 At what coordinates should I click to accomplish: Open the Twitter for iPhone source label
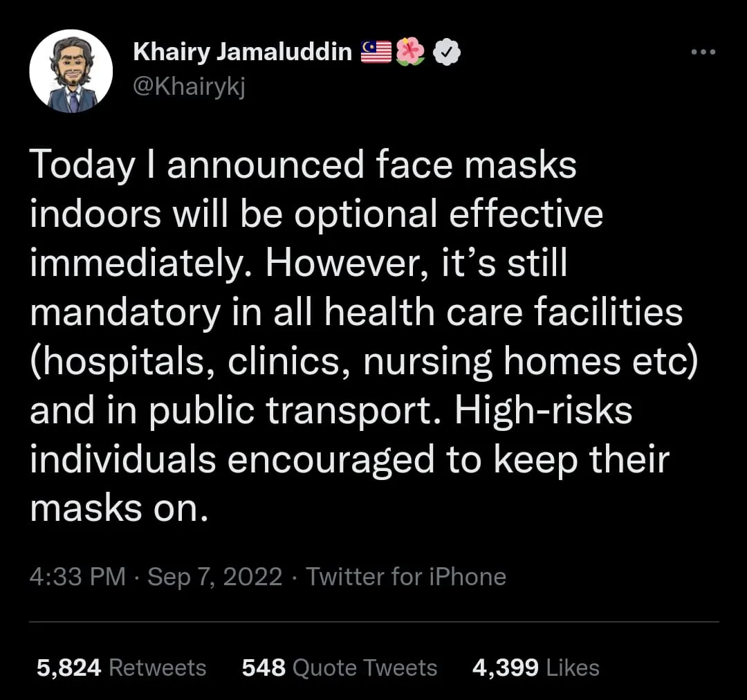(x=406, y=576)
